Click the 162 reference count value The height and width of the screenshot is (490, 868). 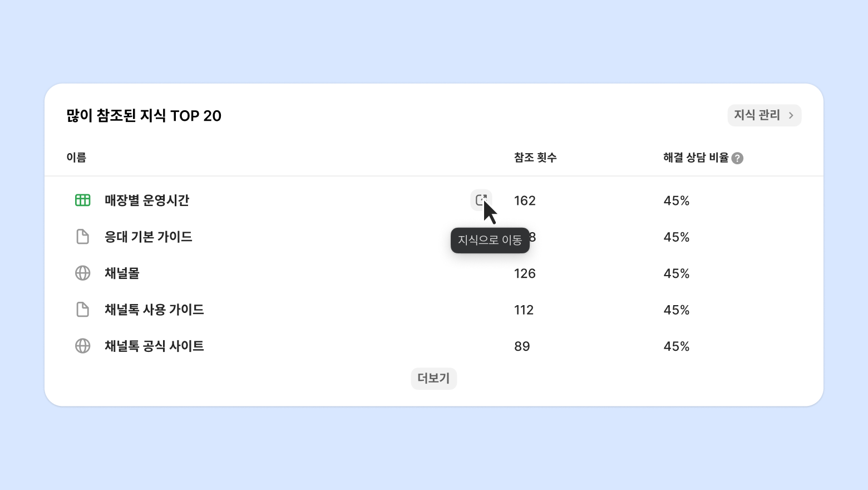tap(525, 200)
